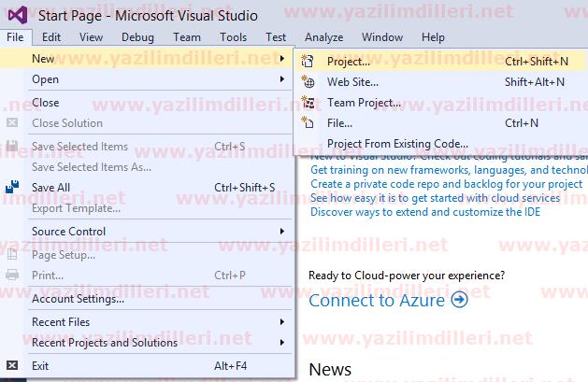Open the Debug menu
Image resolution: width=588 pixels, height=382 pixels.
coord(136,37)
